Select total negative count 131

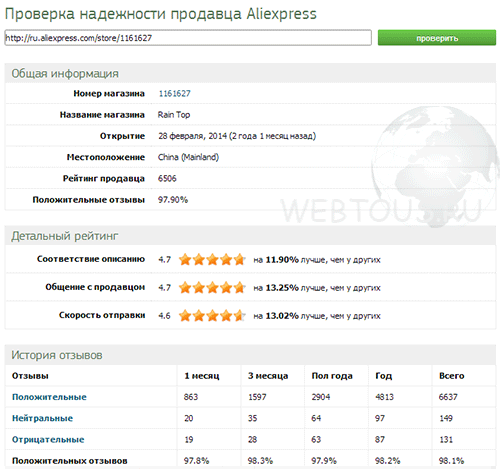446,440
